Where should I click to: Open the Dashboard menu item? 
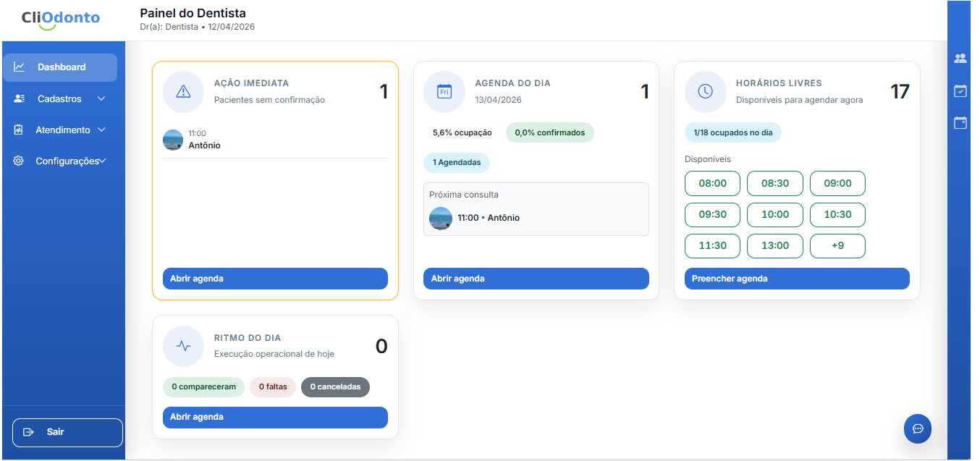tap(60, 67)
